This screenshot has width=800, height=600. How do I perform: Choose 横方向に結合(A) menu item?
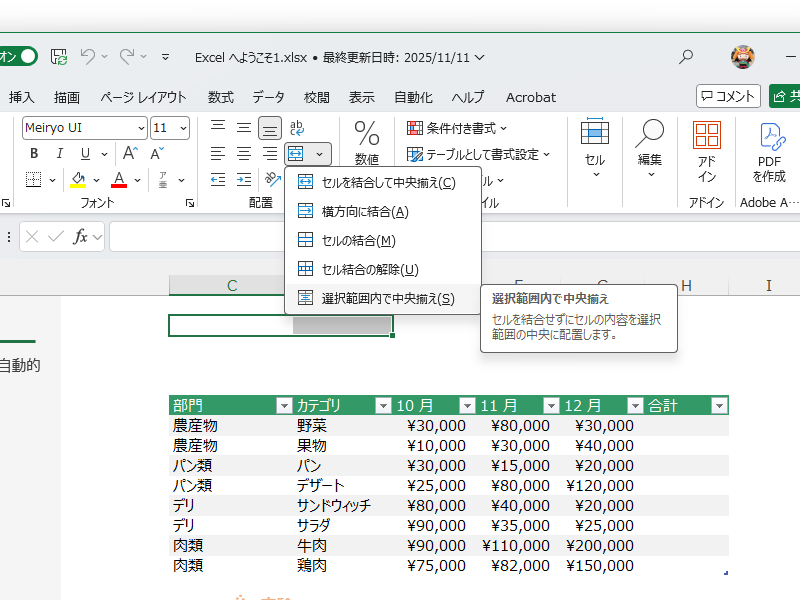click(383, 211)
